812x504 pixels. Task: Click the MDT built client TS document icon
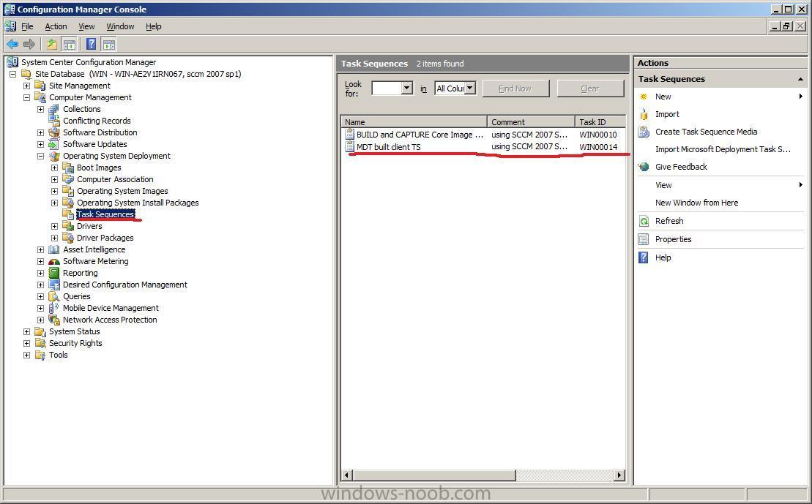click(350, 147)
